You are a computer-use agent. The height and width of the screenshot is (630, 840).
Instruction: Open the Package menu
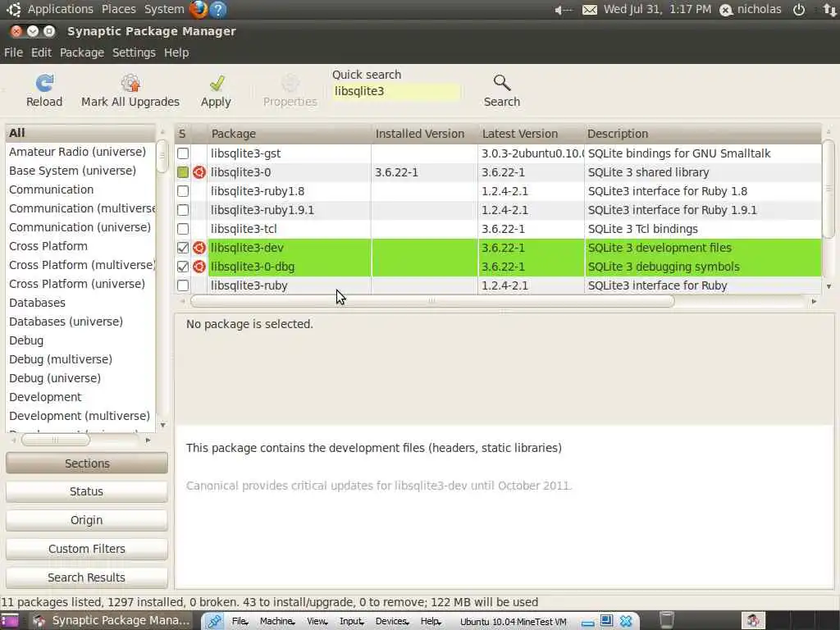point(82,52)
